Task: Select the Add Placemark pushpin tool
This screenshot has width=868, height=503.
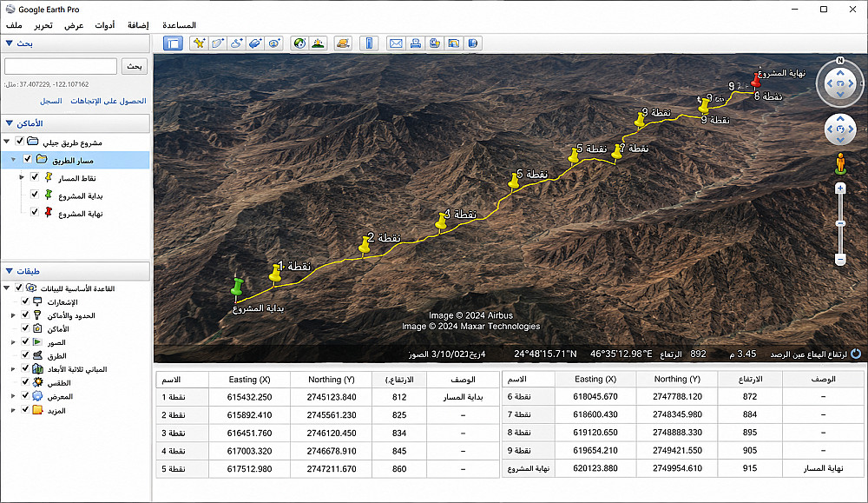Action: pos(199,43)
